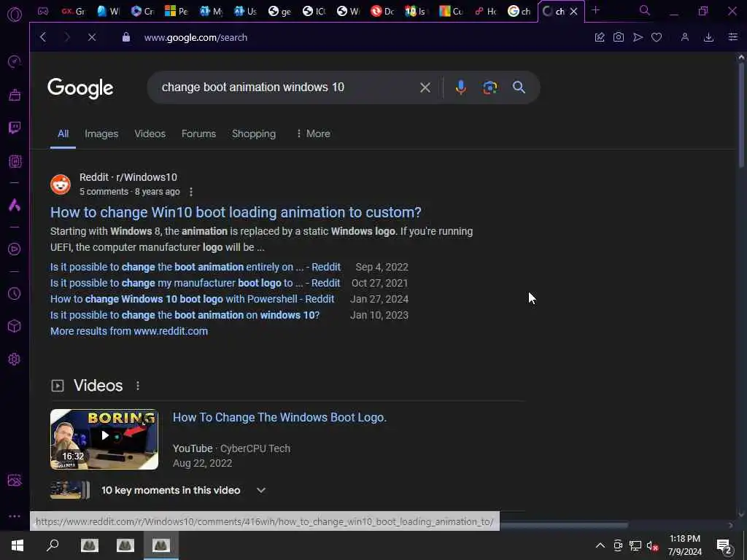Open options dots next to Videos heading

point(138,386)
